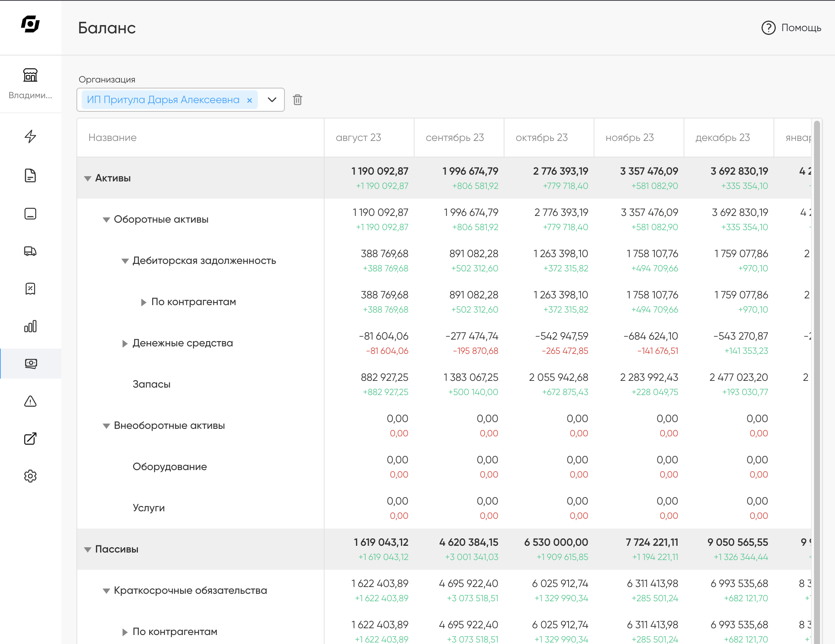835x644 pixels.
Task: Expand the Денежные средства row
Action: (x=125, y=343)
